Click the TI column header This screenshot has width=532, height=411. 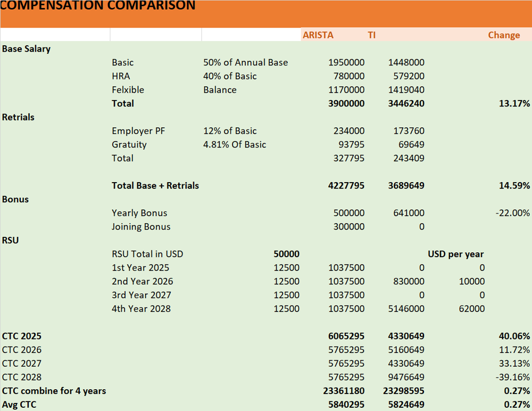[x=371, y=35]
